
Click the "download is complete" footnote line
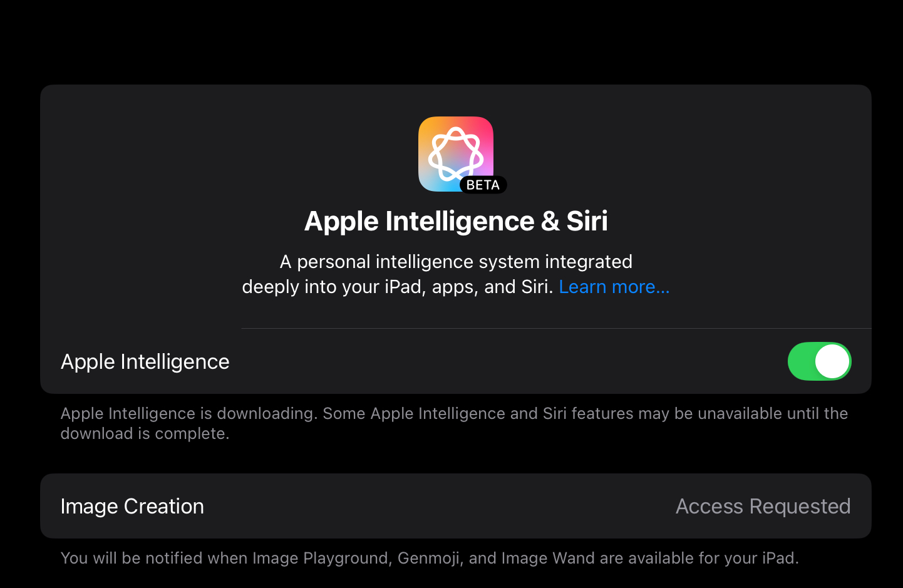pos(145,433)
